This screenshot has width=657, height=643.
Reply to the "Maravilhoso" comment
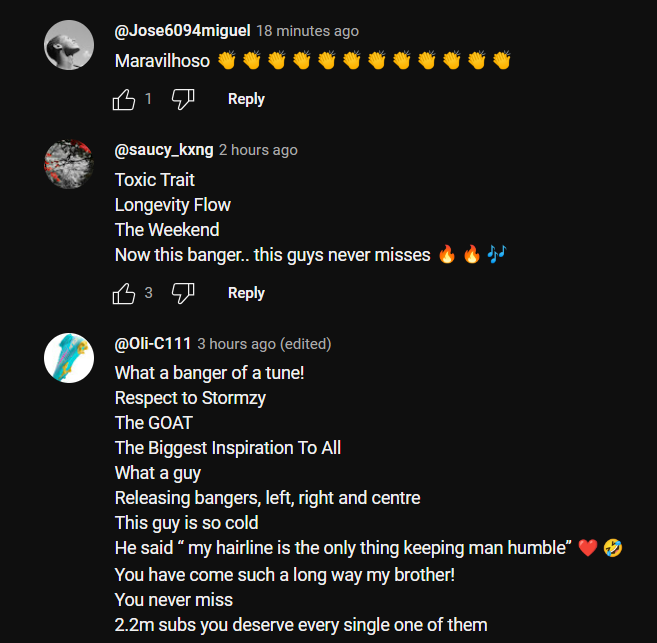246,99
